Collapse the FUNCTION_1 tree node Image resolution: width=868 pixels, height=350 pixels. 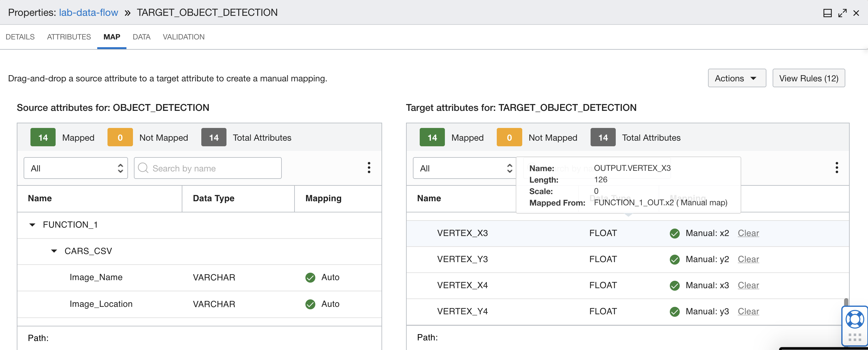pos(32,225)
